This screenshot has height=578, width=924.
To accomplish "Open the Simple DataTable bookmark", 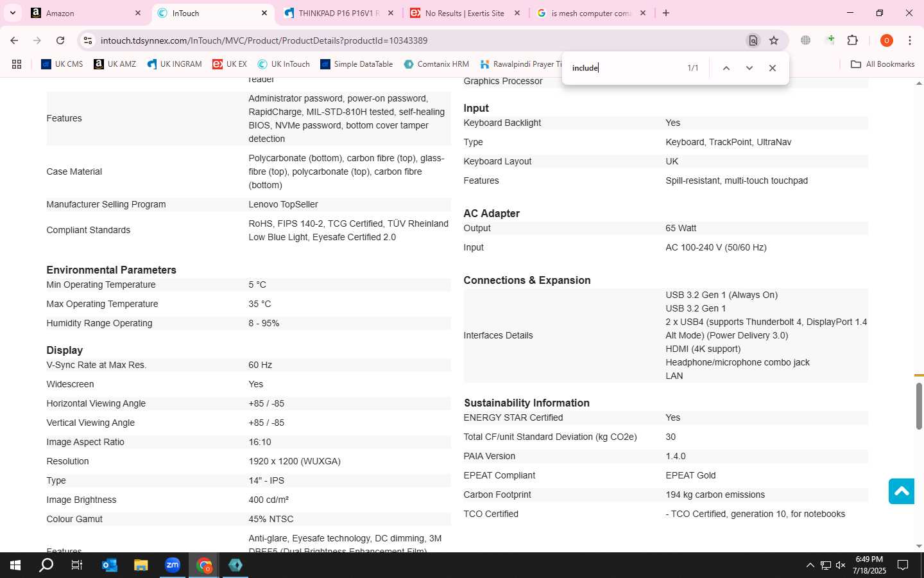I will [357, 64].
